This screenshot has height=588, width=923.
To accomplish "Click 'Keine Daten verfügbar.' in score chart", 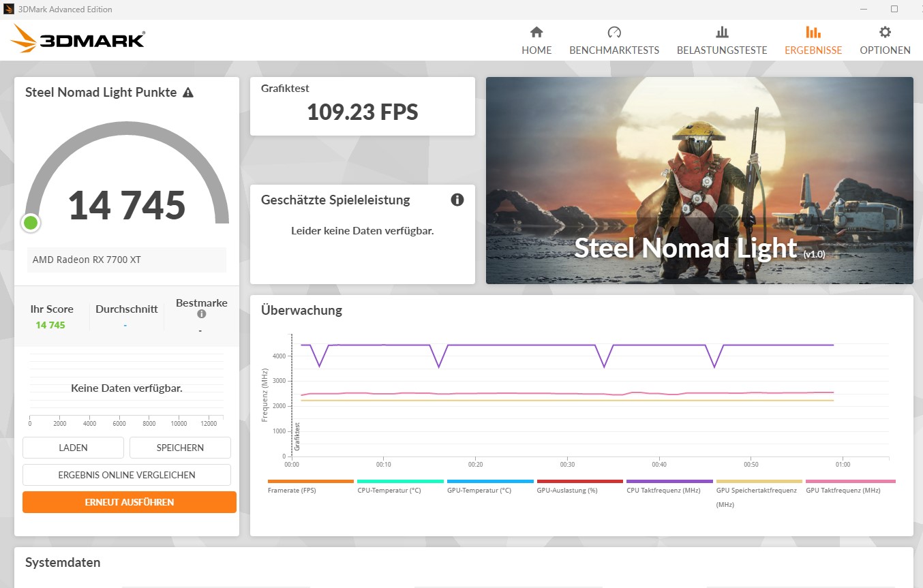I will click(127, 388).
